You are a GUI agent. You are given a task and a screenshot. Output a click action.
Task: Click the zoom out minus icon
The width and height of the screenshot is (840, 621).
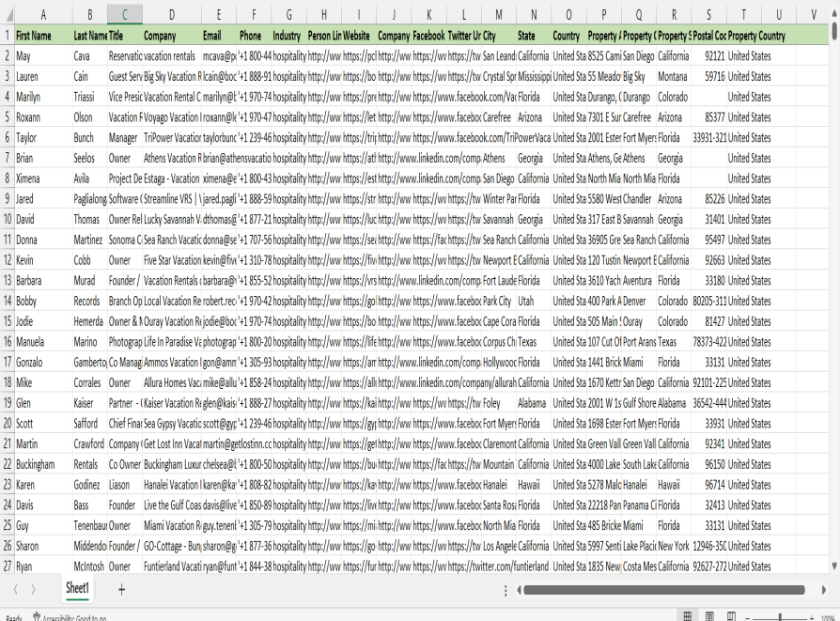pos(749,617)
